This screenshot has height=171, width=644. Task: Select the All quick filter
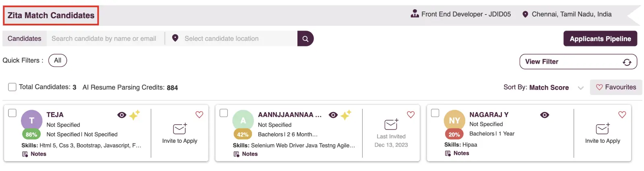click(58, 60)
